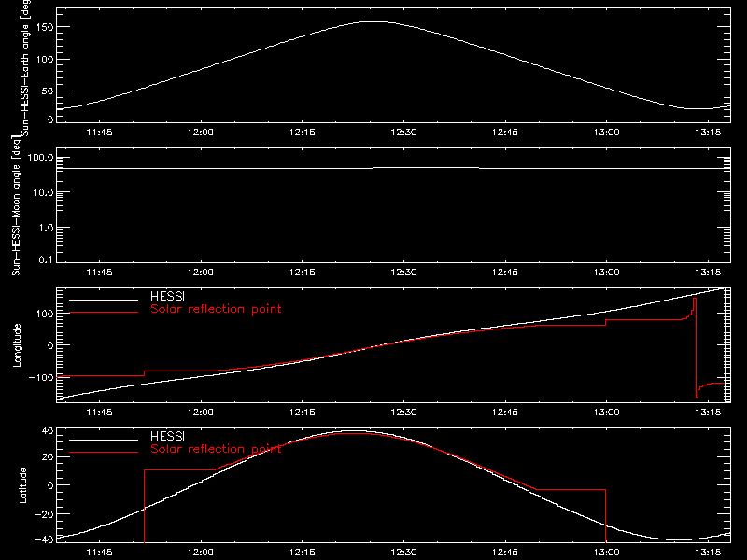Click the '10.0' tick on Moon angle axis

coord(43,192)
